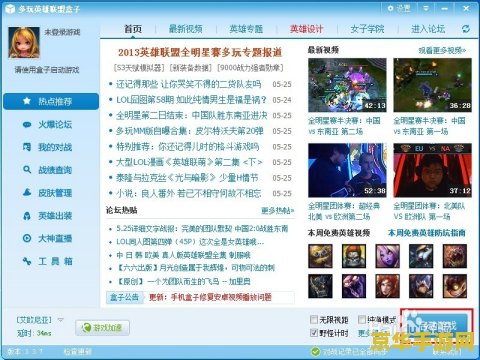Open the 大神直播 play-circle icon
Screen dimensions: 480x360
pos(27,238)
